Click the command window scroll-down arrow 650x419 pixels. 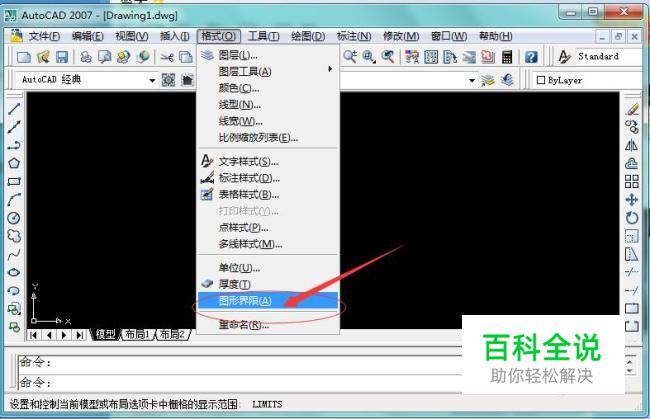(x=630, y=371)
